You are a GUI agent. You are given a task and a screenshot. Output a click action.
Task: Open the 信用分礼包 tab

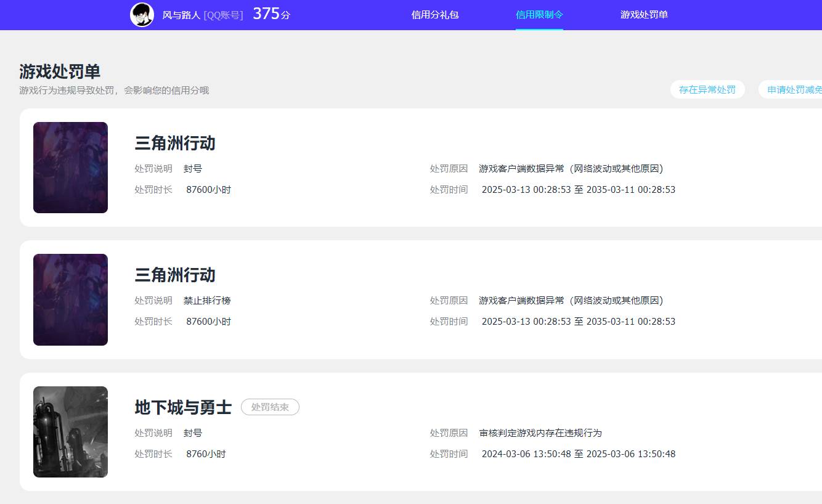coord(435,15)
